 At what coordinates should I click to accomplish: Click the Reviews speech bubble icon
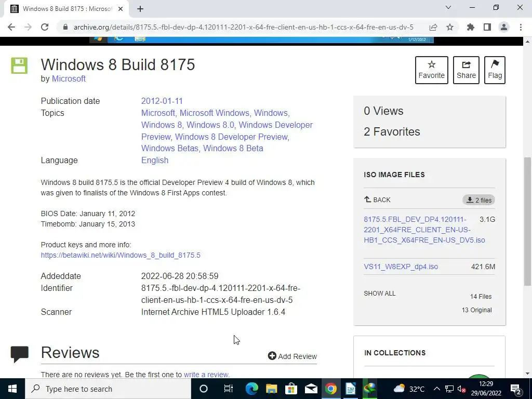tap(19, 354)
